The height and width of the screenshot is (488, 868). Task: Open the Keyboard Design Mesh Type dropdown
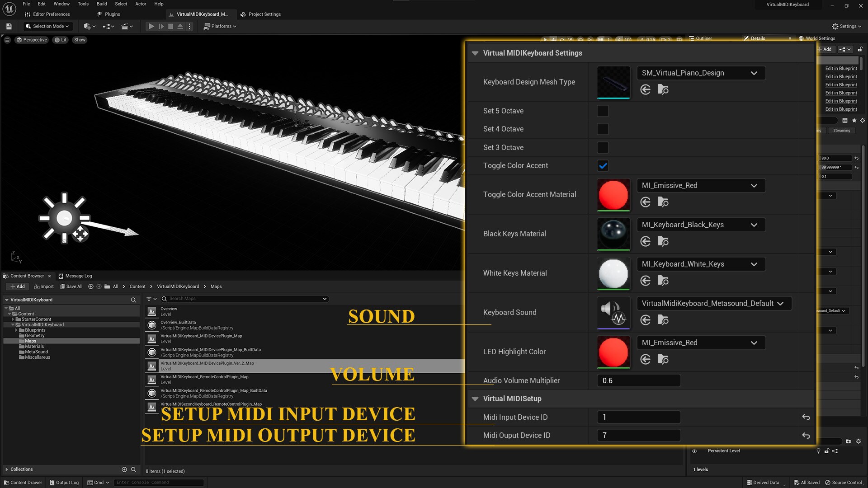tap(701, 73)
